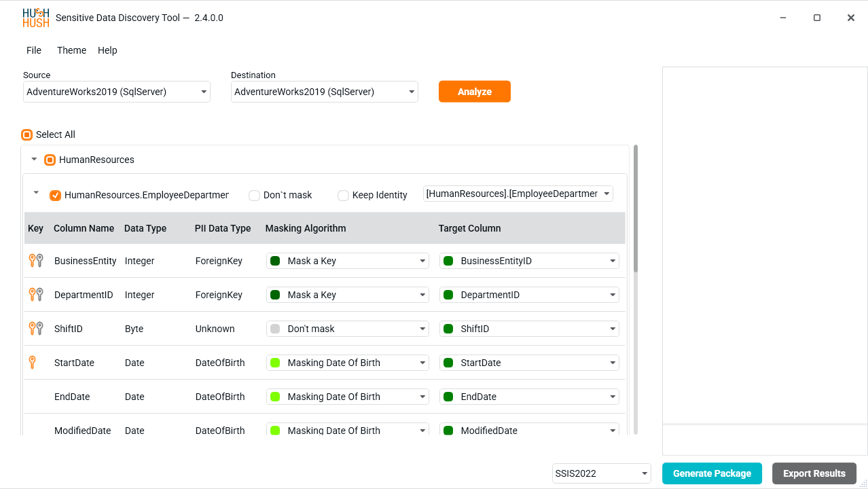The width and height of the screenshot is (868, 489).
Task: Collapse the HumanResources schema node
Action: (x=34, y=160)
